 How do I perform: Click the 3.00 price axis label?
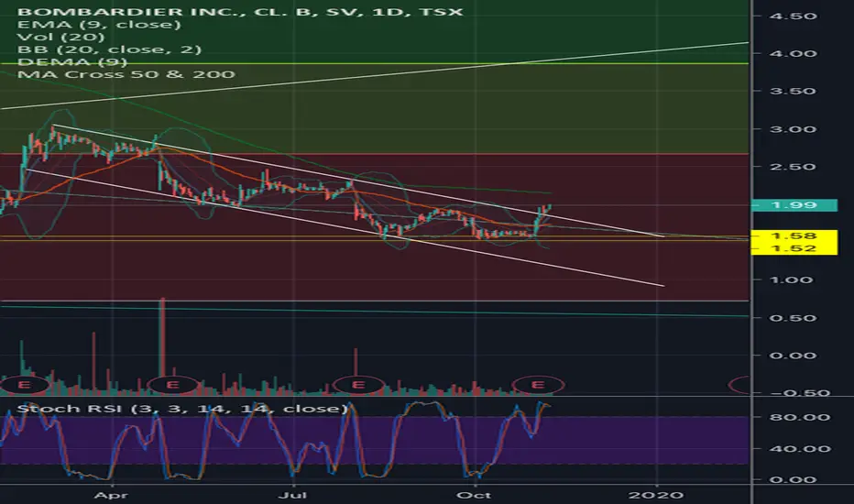click(x=793, y=130)
